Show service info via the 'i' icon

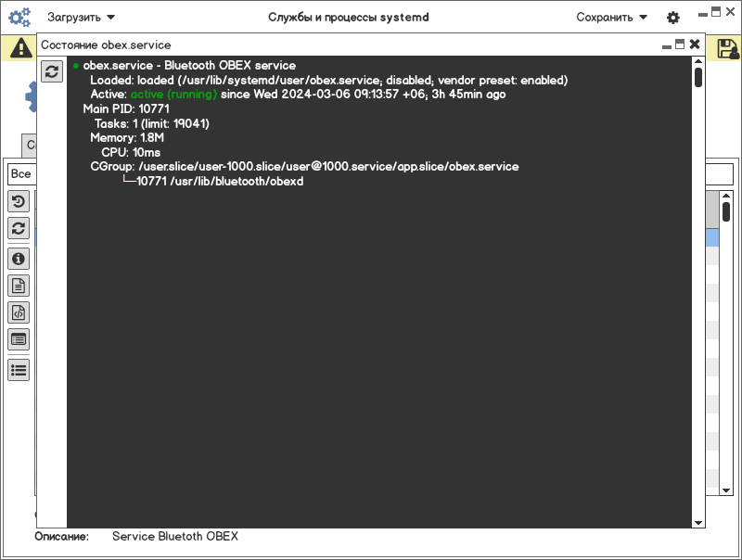pyautogui.click(x=19, y=259)
